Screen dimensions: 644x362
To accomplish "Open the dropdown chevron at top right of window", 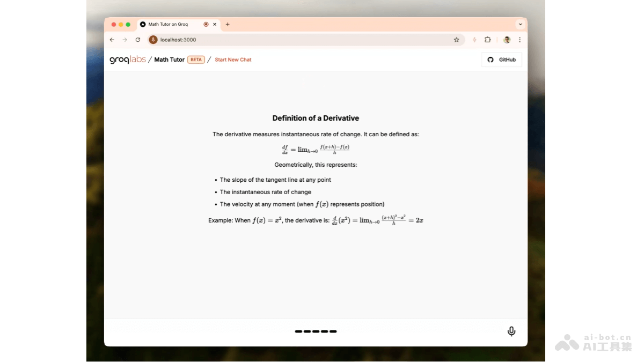I will [x=520, y=24].
